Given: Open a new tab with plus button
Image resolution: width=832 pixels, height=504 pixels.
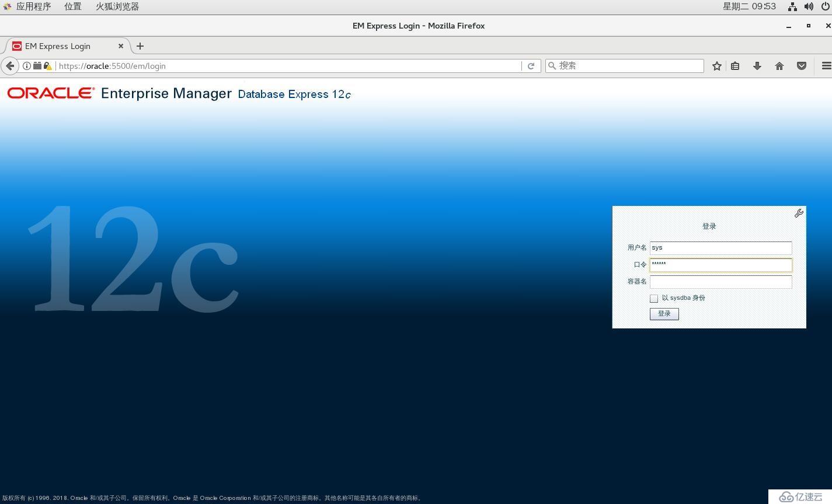Looking at the screenshot, I should pos(140,46).
